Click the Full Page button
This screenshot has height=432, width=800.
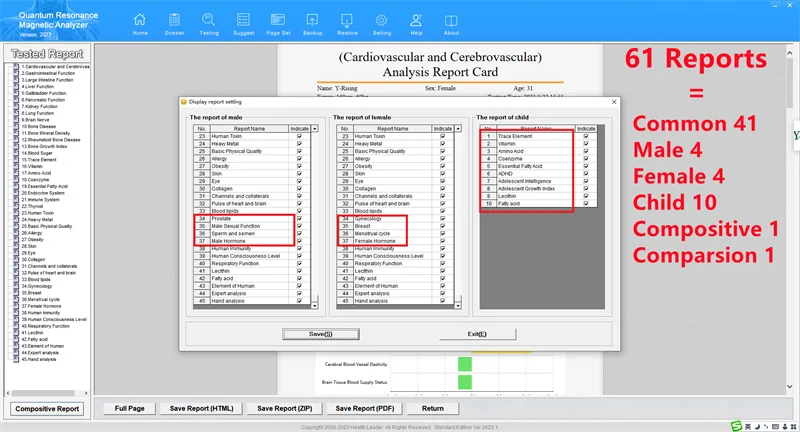[130, 409]
